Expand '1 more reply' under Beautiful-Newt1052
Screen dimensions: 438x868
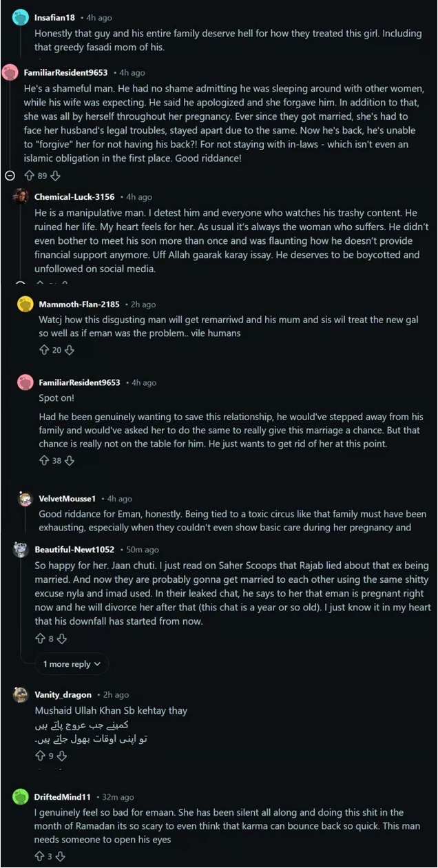pos(72,664)
